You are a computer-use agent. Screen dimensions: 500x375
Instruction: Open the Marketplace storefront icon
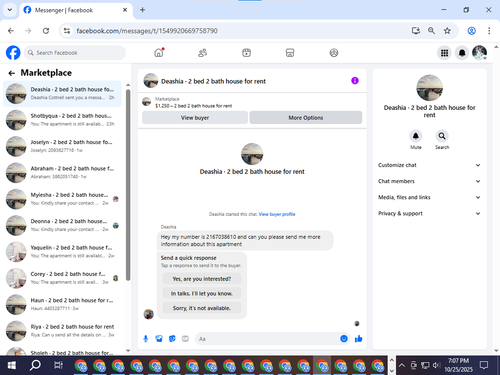[x=290, y=53]
